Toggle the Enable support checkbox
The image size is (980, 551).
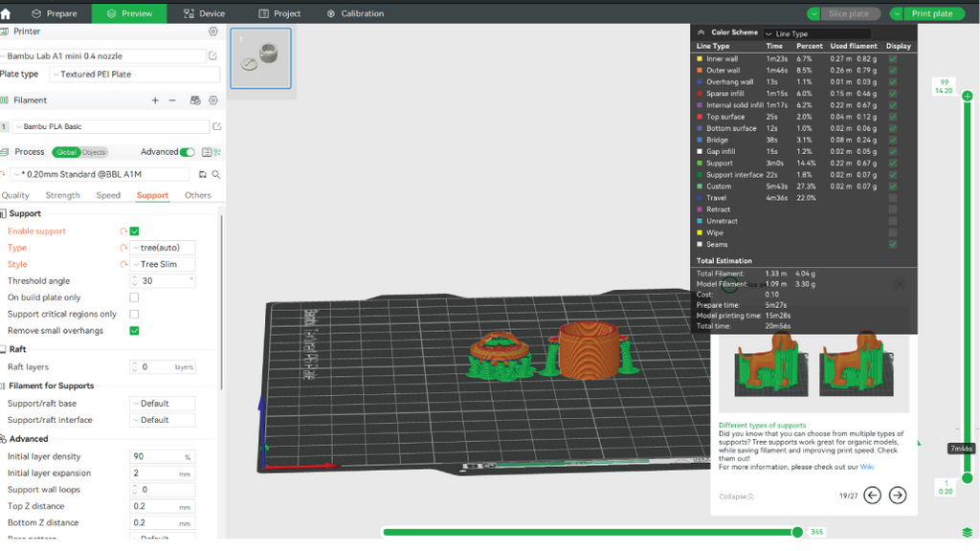(x=134, y=231)
